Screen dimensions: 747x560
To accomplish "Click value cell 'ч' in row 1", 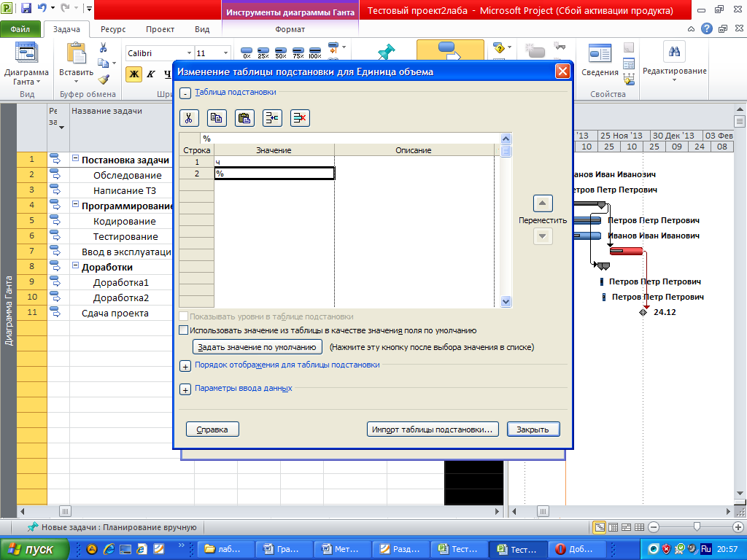I will coord(274,162).
